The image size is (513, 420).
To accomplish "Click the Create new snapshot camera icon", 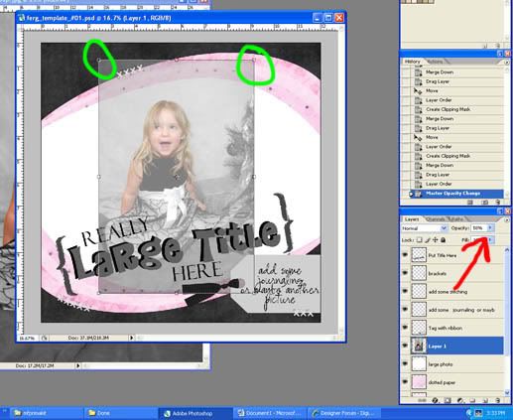I will pyautogui.click(x=485, y=203).
